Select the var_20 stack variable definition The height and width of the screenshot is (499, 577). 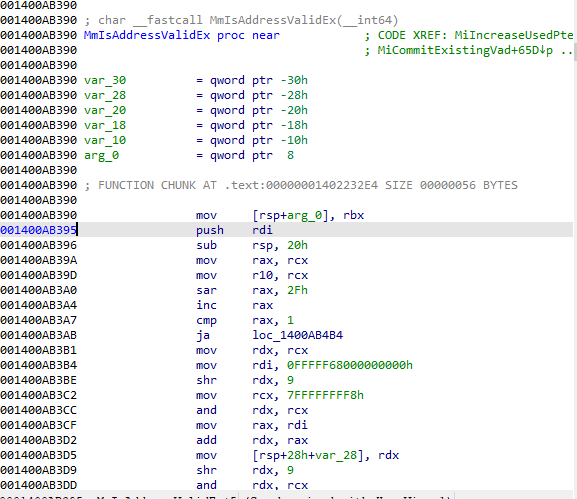tap(105, 110)
